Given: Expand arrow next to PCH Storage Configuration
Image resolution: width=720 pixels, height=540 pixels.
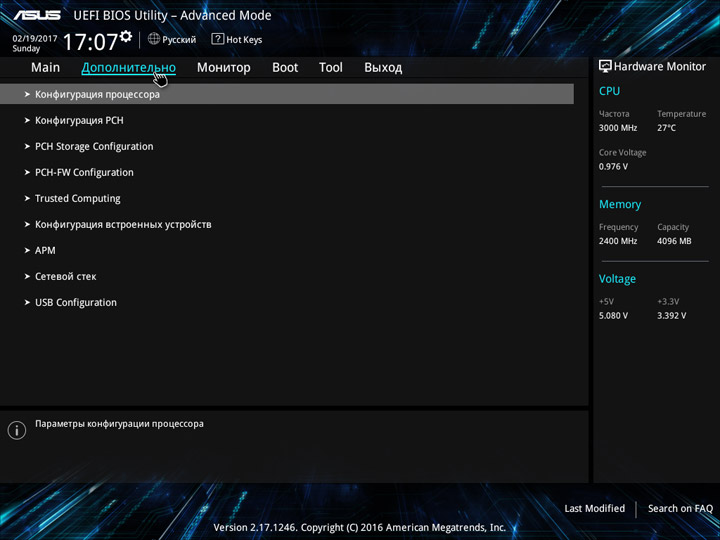Looking at the screenshot, I should (x=27, y=146).
